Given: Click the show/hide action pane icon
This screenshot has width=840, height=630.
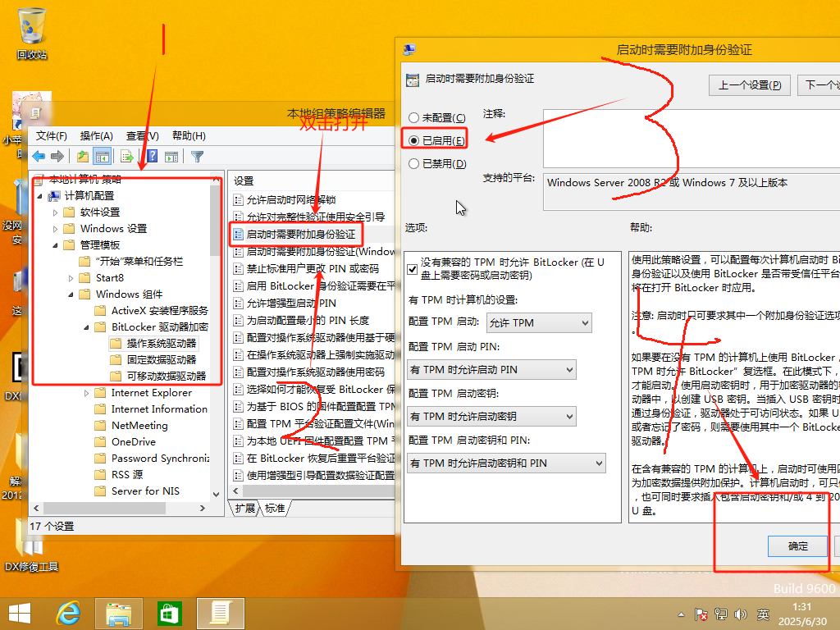Looking at the screenshot, I should click(x=171, y=157).
